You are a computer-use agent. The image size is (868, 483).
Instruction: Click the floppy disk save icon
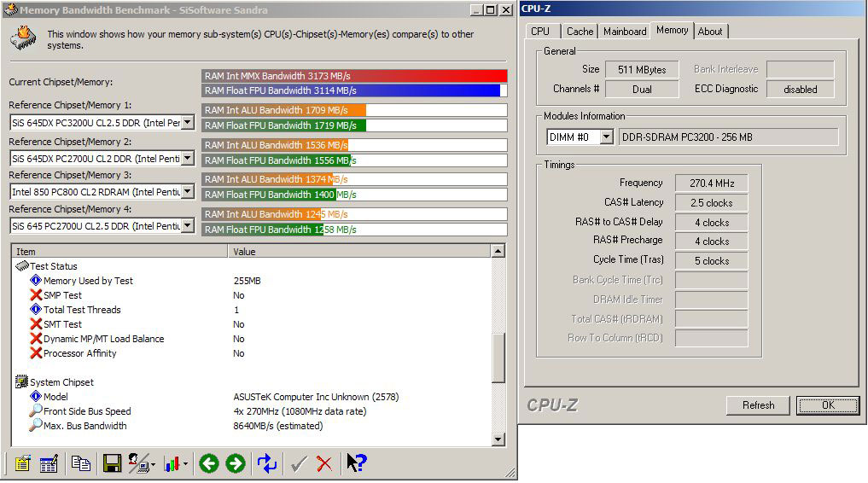click(x=113, y=463)
